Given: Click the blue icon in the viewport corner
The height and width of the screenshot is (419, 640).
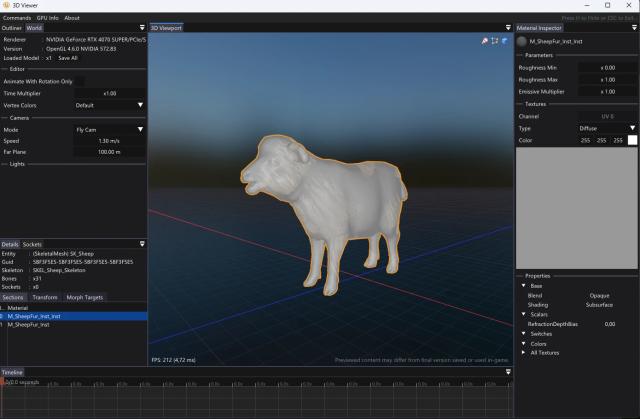Looking at the screenshot, I should pyautogui.click(x=505, y=41).
